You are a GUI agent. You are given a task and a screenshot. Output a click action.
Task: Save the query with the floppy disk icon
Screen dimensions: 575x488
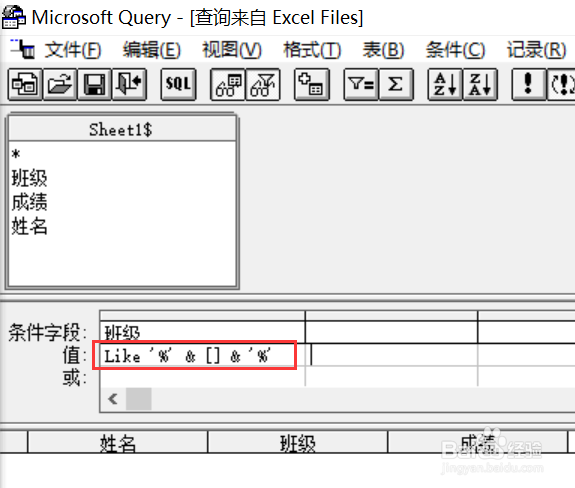click(x=94, y=84)
